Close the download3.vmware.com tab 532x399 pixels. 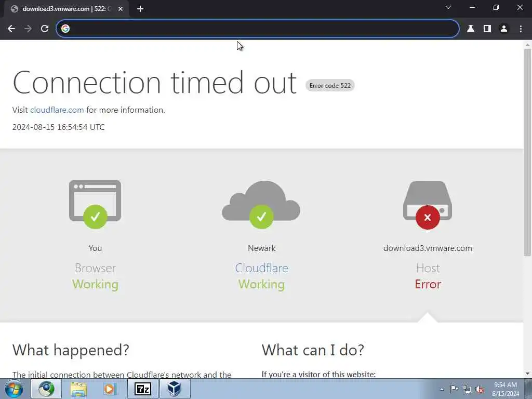[x=121, y=9]
